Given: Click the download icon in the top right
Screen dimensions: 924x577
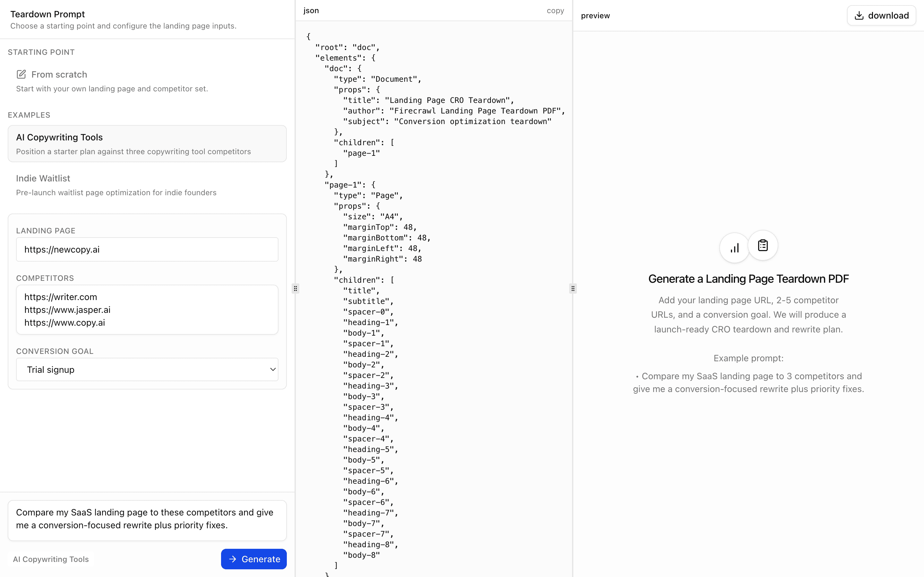Looking at the screenshot, I should click(x=859, y=15).
